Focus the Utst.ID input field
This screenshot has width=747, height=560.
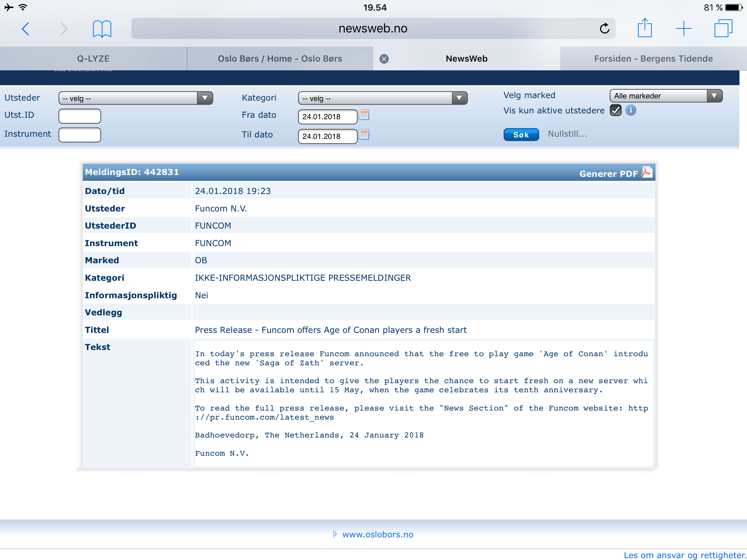coord(80,116)
